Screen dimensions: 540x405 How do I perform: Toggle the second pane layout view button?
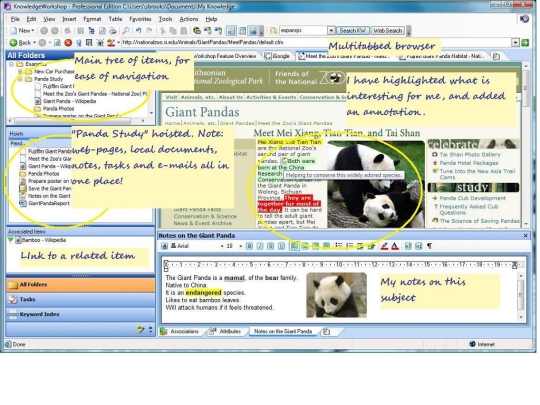click(242, 31)
